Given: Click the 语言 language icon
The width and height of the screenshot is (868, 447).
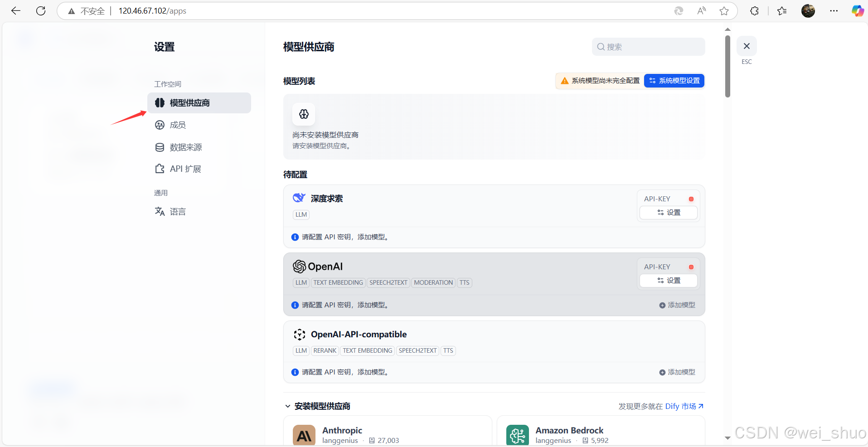Looking at the screenshot, I should [160, 211].
